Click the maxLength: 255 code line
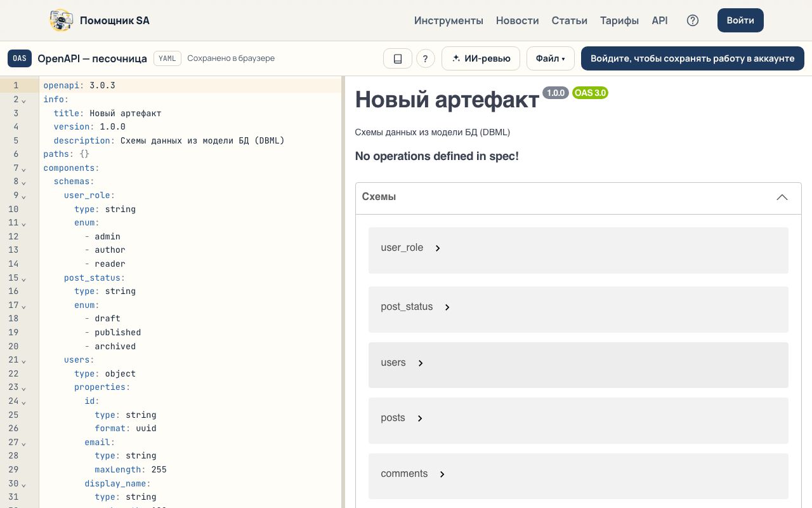The height and width of the screenshot is (508, 812). click(131, 470)
